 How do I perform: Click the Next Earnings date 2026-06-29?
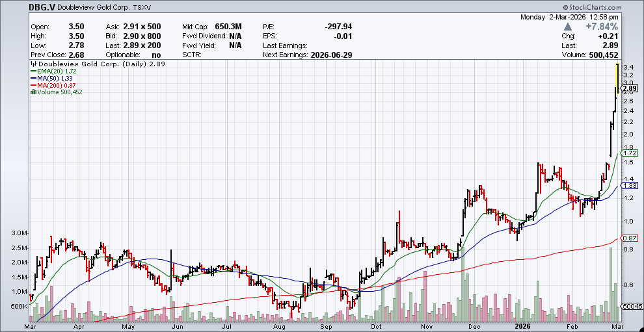(x=332, y=55)
